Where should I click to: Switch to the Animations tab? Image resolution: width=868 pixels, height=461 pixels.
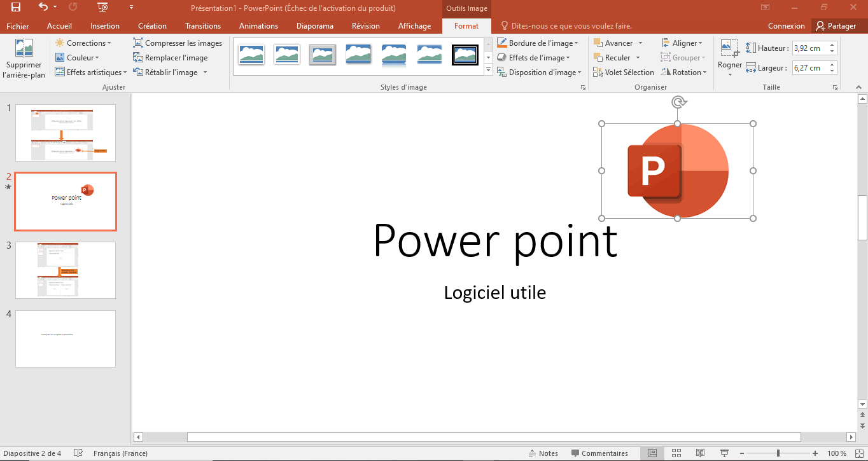258,26
